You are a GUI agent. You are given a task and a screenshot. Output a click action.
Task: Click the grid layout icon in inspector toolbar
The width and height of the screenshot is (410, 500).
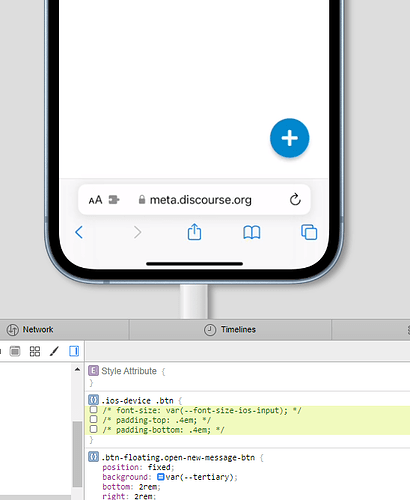35,351
